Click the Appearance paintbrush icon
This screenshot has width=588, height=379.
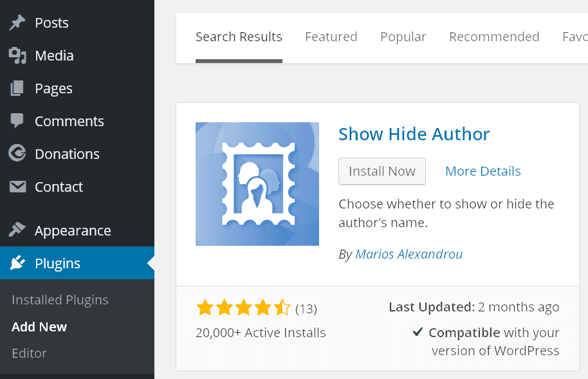[x=17, y=230]
